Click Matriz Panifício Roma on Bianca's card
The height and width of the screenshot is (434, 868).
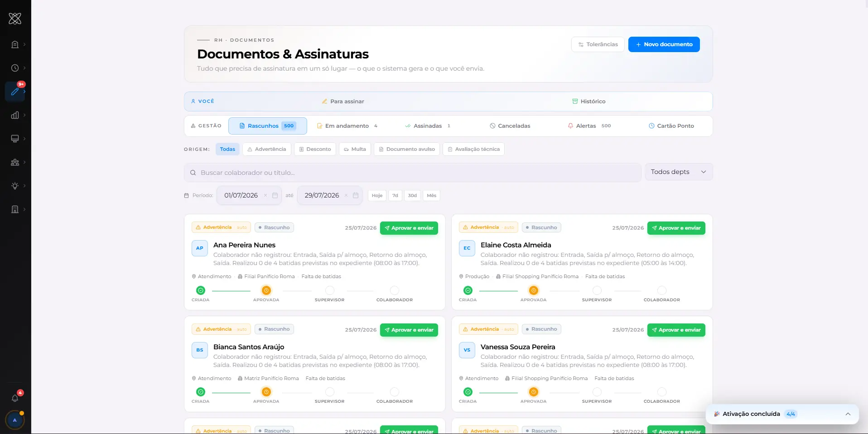(268, 378)
